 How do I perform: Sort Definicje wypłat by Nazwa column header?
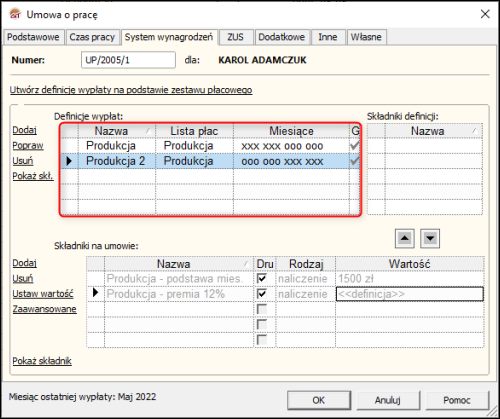pyautogui.click(x=117, y=131)
